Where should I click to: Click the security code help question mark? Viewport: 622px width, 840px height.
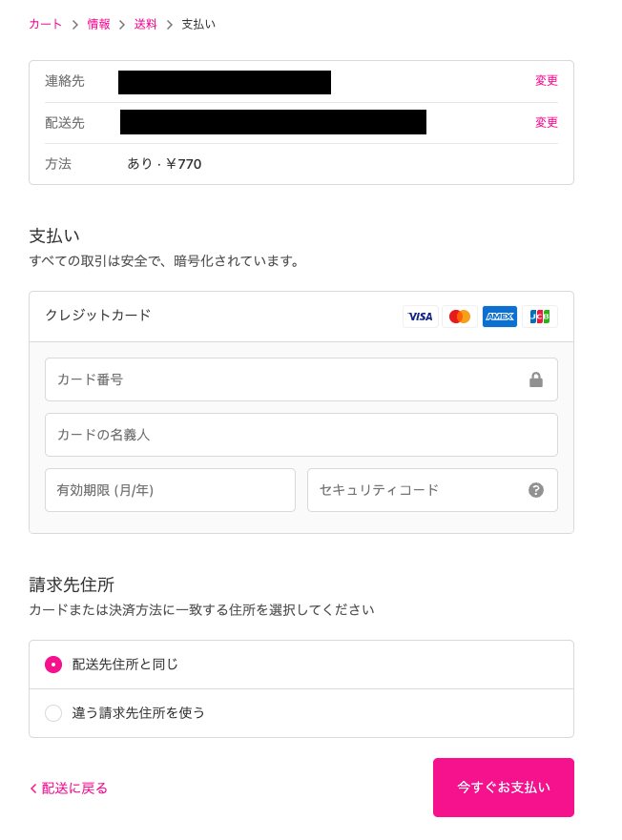[536, 490]
